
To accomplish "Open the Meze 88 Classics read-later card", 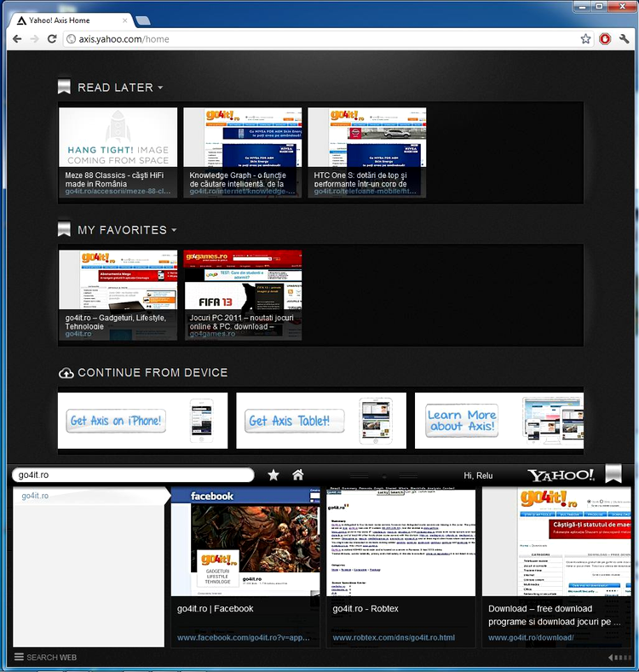I will click(118, 152).
